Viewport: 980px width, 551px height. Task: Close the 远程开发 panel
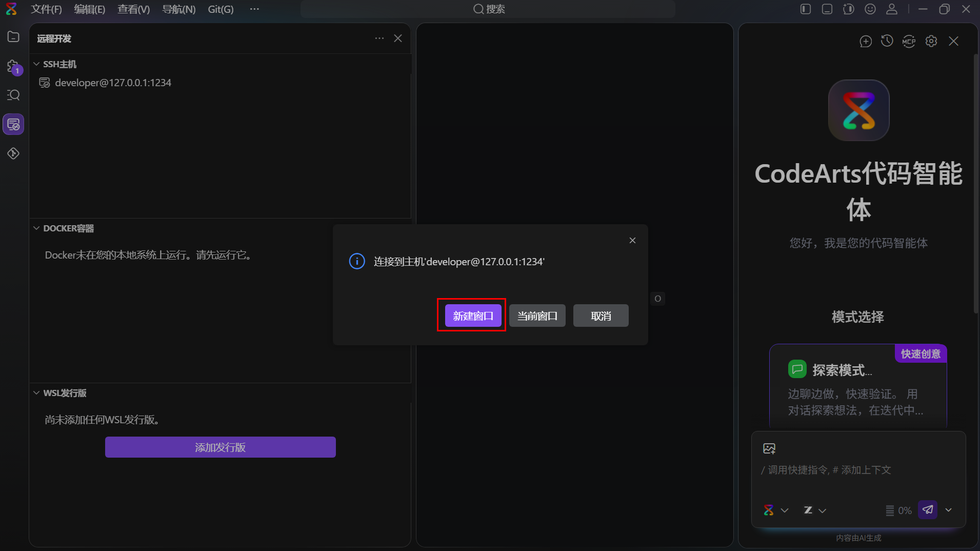point(398,38)
